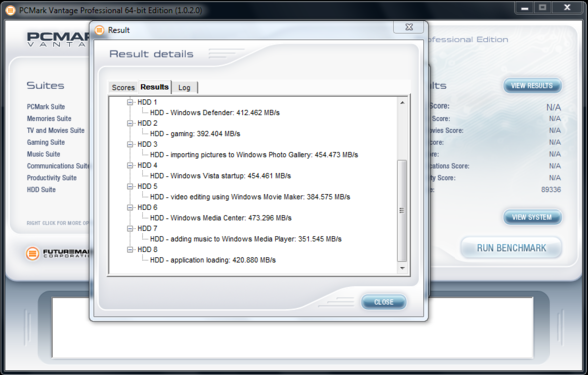588x375 pixels.
Task: Select PCMark Suite in Suites list
Action: [46, 107]
